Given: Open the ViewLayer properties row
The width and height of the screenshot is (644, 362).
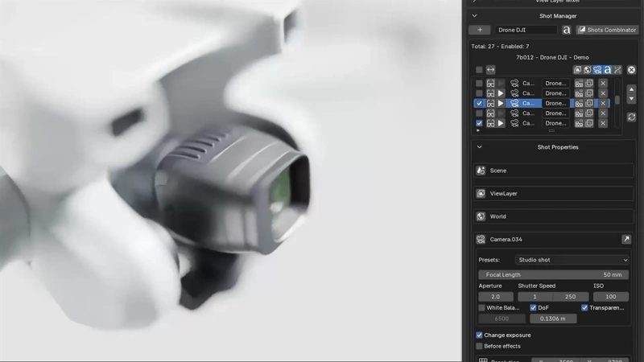Looking at the screenshot, I should point(553,193).
